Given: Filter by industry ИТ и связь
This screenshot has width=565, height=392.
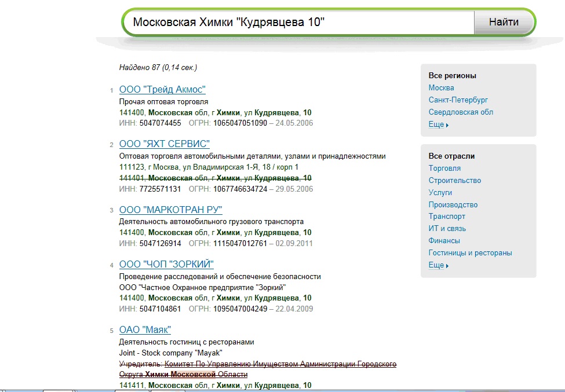Looking at the screenshot, I should pos(447,229).
